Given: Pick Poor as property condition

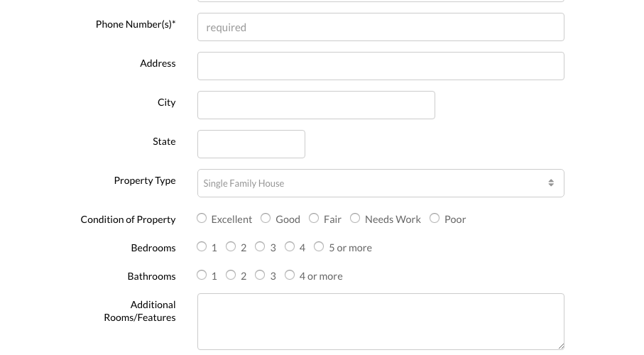Looking at the screenshot, I should click(435, 219).
